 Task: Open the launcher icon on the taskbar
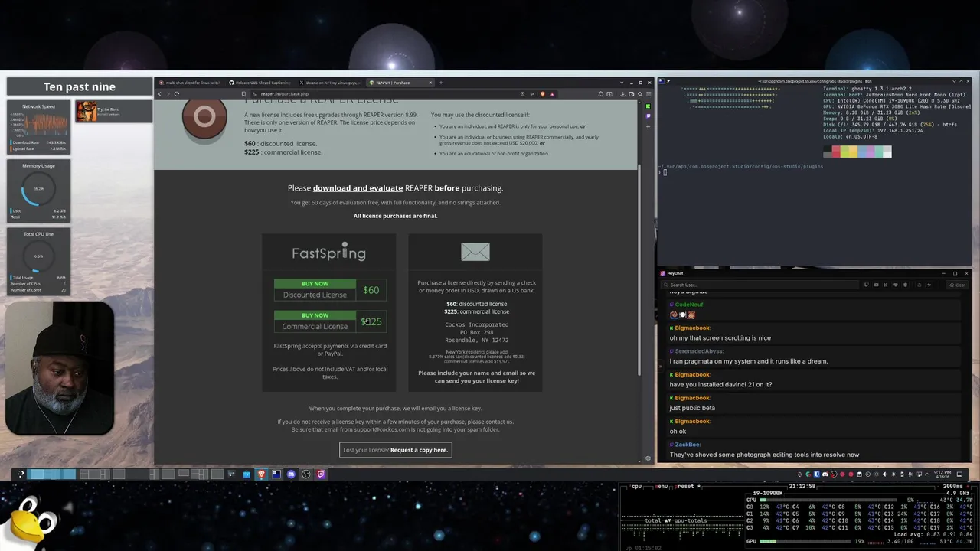point(21,474)
